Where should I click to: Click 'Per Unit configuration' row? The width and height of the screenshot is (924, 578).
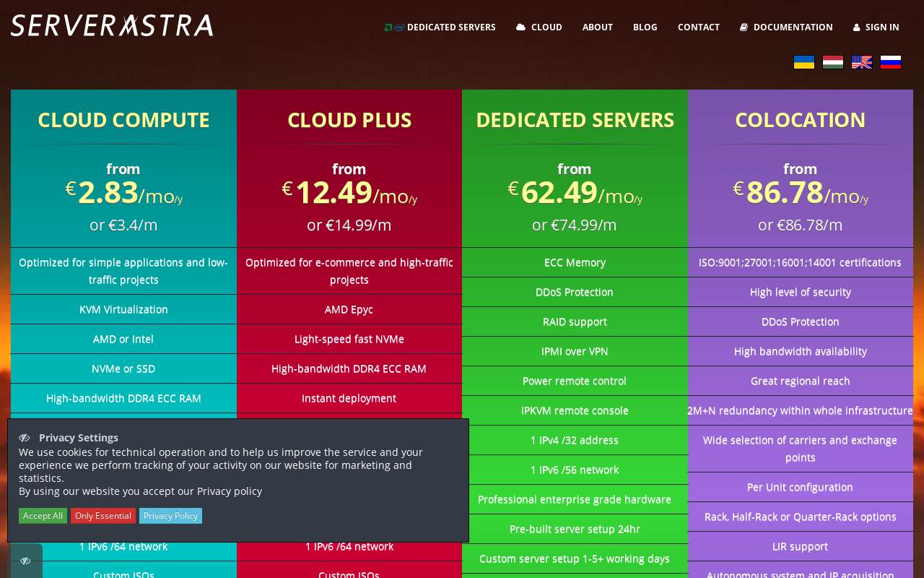pos(801,487)
